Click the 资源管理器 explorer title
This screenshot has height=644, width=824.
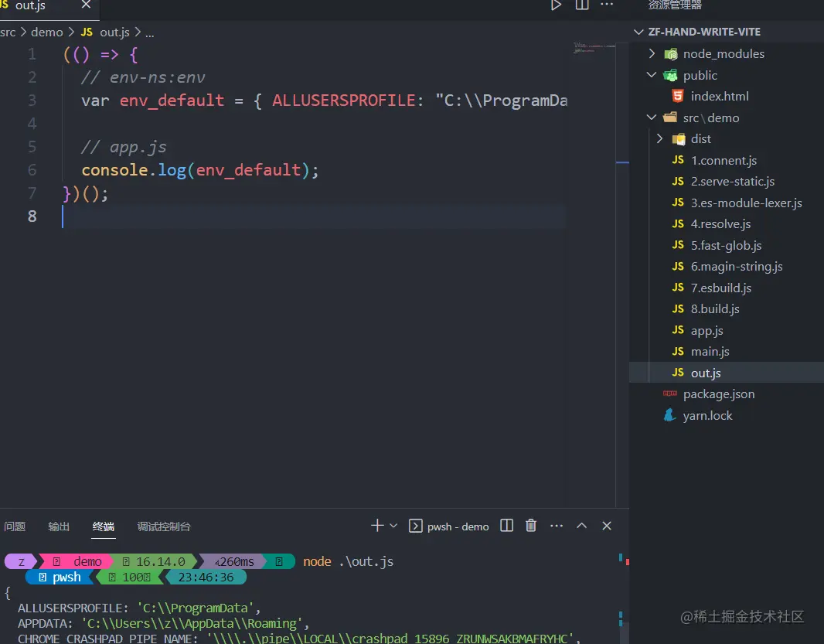(675, 5)
